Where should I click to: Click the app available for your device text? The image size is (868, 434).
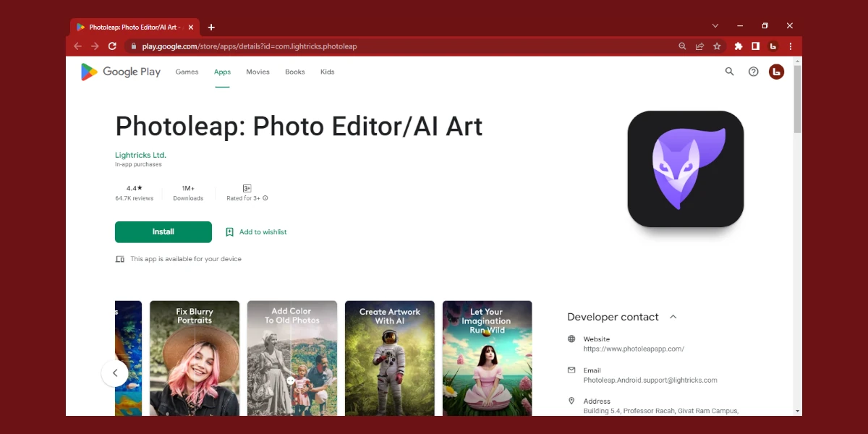point(186,259)
